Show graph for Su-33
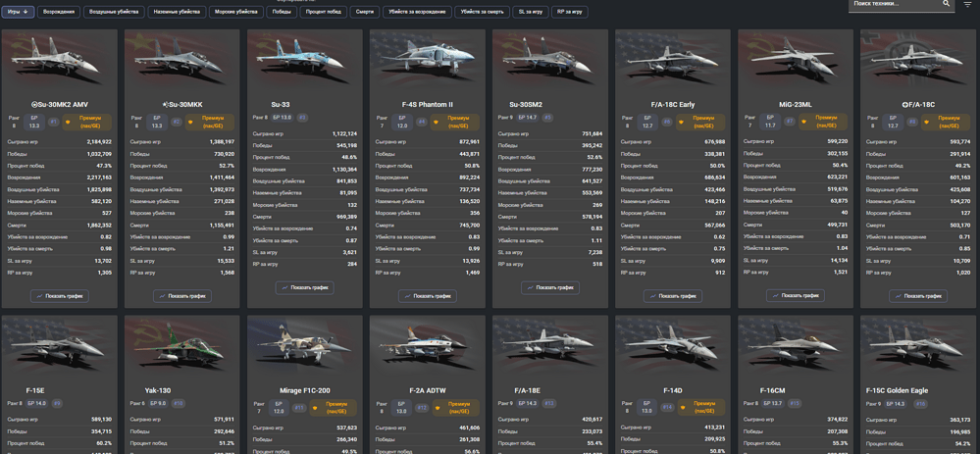The height and width of the screenshot is (454, 980). [304, 288]
